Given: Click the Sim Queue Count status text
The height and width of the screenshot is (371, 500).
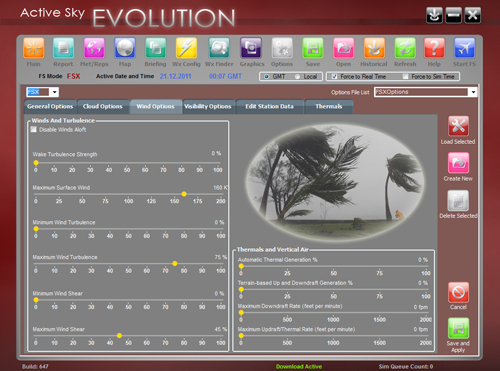Looking at the screenshot, I should coord(406,367).
